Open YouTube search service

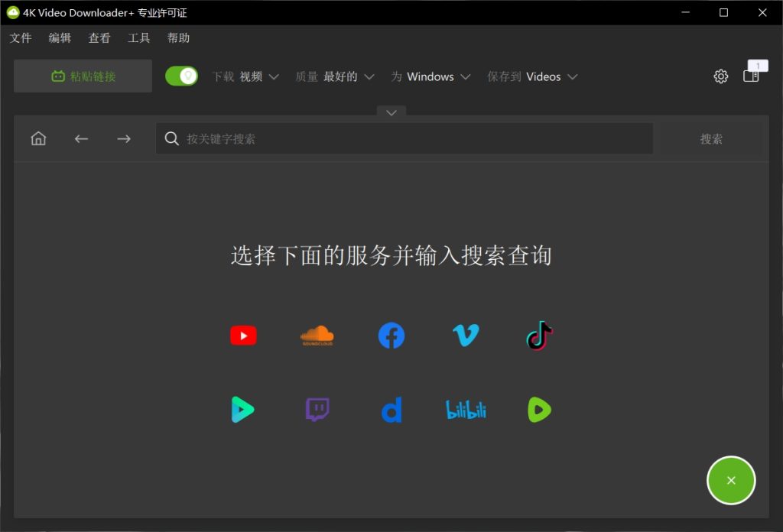coord(242,335)
